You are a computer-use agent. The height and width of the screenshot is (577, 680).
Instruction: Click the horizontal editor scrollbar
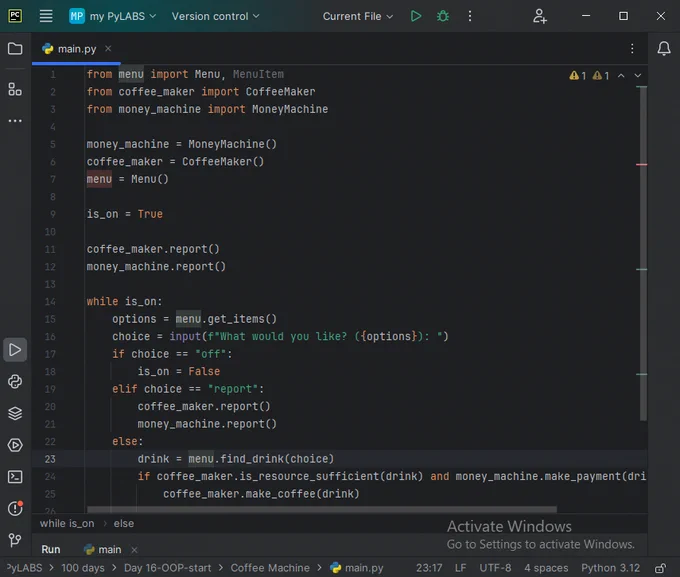[322, 509]
